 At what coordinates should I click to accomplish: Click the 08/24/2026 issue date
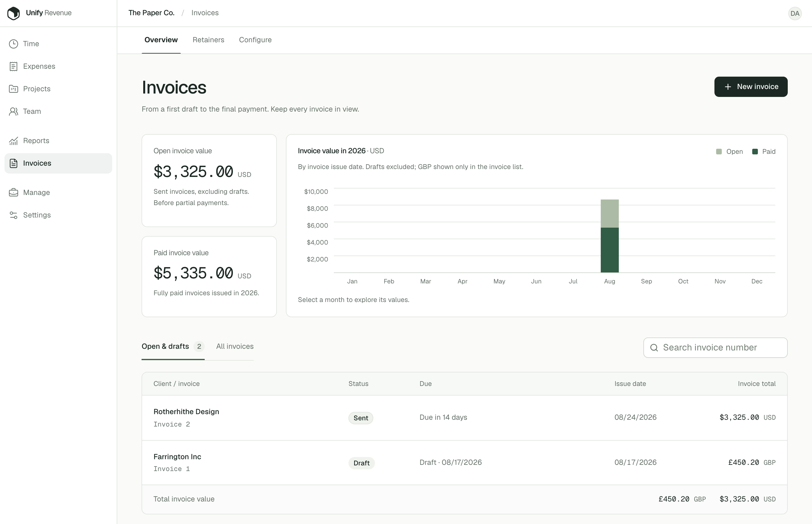tap(635, 418)
